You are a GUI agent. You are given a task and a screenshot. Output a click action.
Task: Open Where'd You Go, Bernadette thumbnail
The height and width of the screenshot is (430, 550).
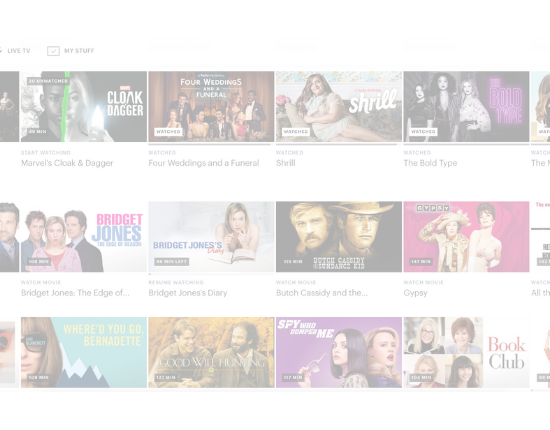pyautogui.click(x=84, y=352)
